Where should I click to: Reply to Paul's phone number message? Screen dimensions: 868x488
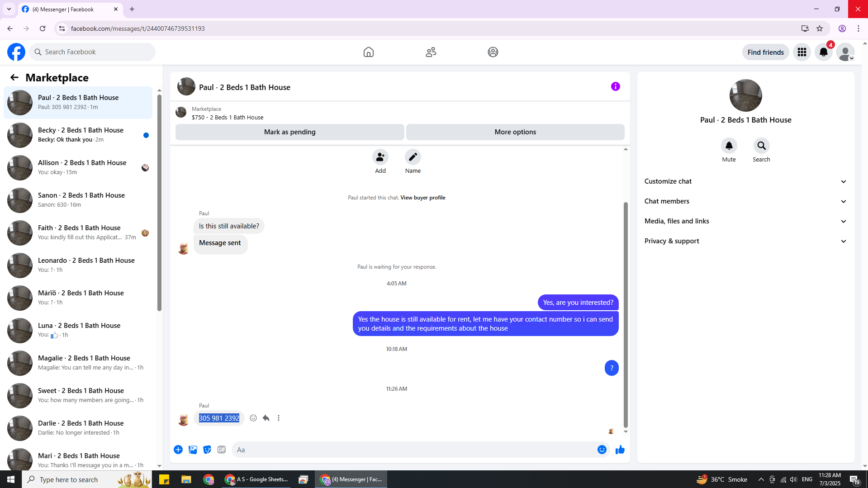coord(266,418)
